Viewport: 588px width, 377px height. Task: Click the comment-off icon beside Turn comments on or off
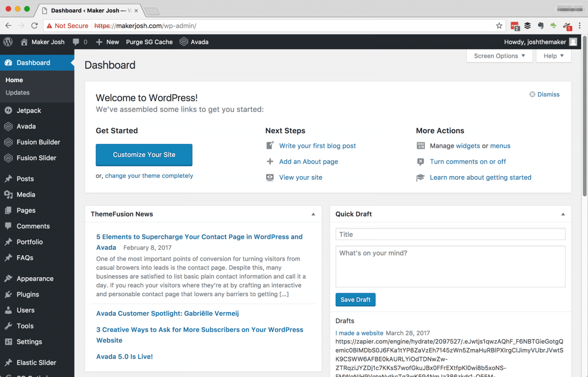(420, 162)
